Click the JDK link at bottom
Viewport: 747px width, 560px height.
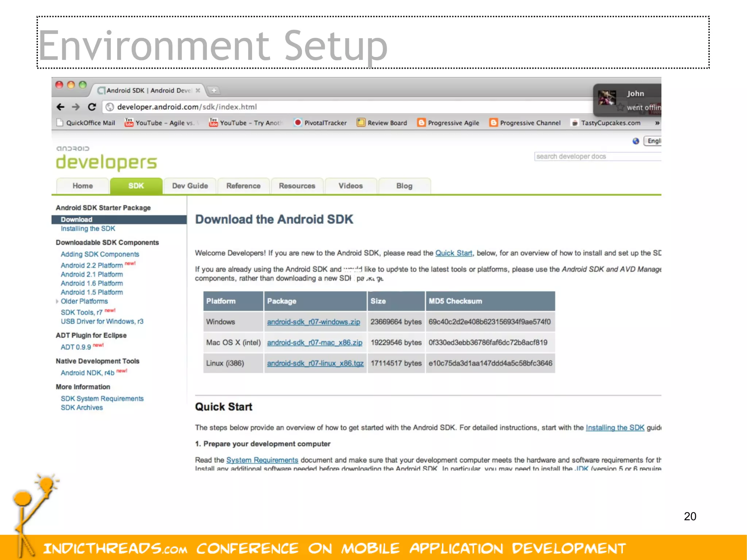581,468
